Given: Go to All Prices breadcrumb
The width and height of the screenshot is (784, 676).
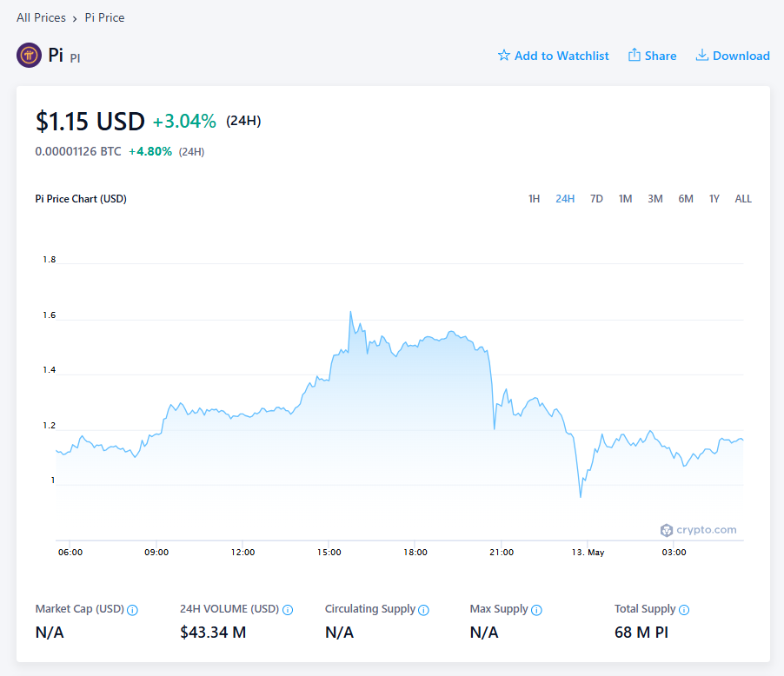Looking at the screenshot, I should click(x=41, y=17).
